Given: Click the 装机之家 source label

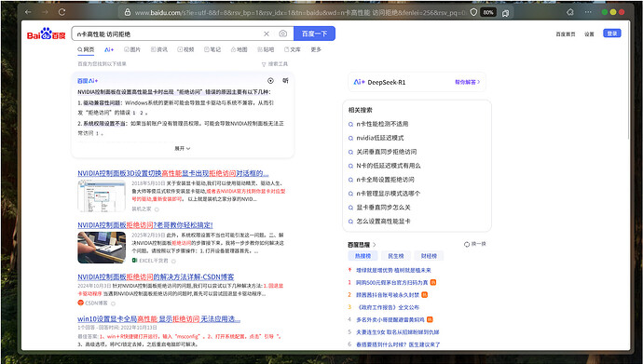Looking at the screenshot, I should 142,209.
